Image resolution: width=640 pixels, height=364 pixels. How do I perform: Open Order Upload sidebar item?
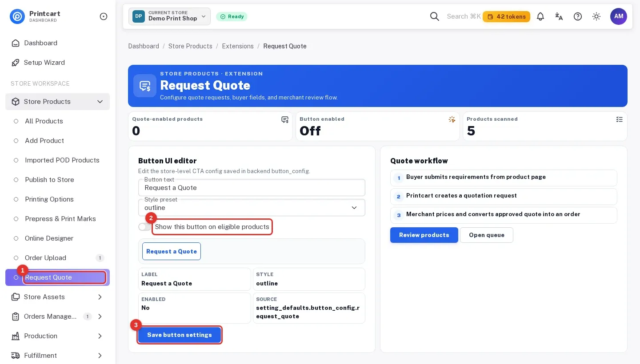coord(57,258)
